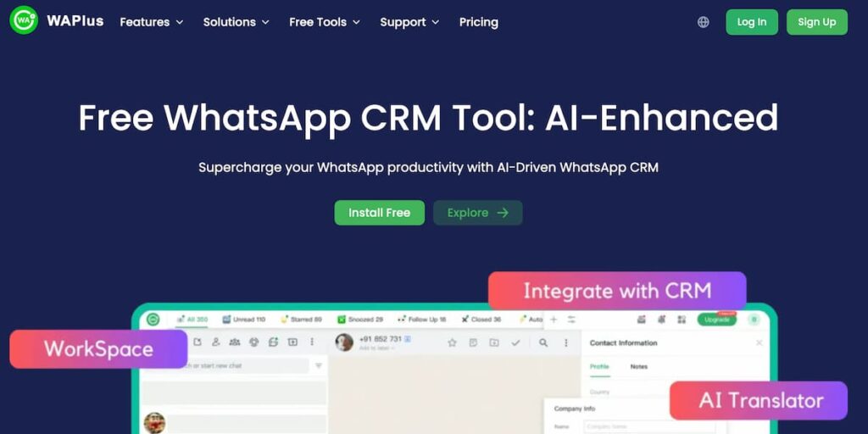The width and height of the screenshot is (868, 434).
Task: Click the plus icon to add tab
Action: pyautogui.click(x=554, y=320)
